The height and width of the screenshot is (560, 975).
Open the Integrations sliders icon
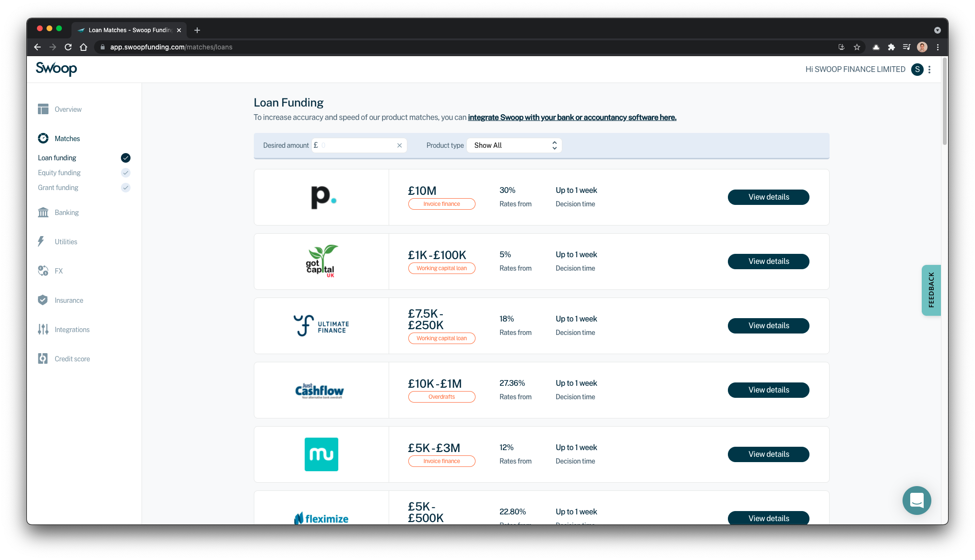point(43,329)
